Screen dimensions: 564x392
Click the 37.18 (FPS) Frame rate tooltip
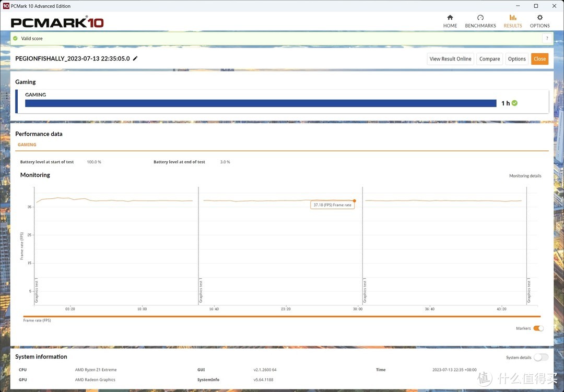332,205
